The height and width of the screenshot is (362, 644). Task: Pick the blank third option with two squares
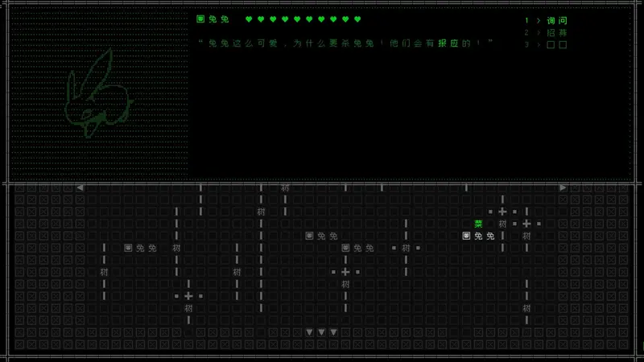[x=557, y=45]
